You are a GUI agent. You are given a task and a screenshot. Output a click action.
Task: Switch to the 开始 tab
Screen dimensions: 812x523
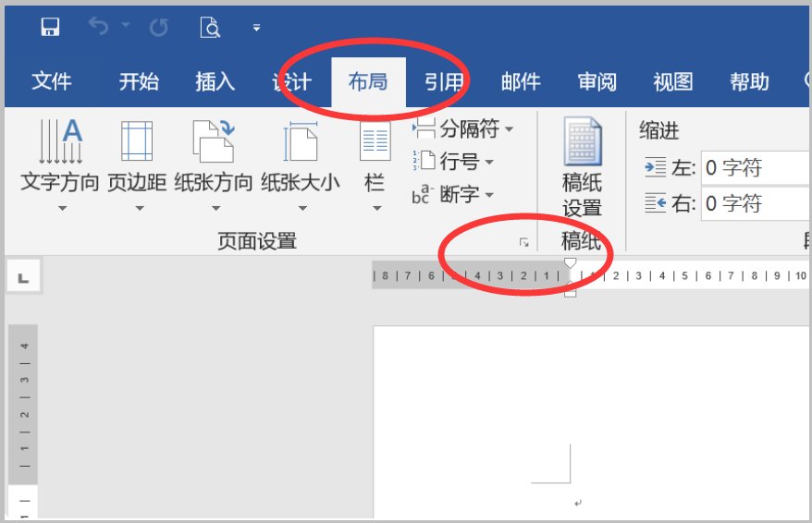pos(139,81)
